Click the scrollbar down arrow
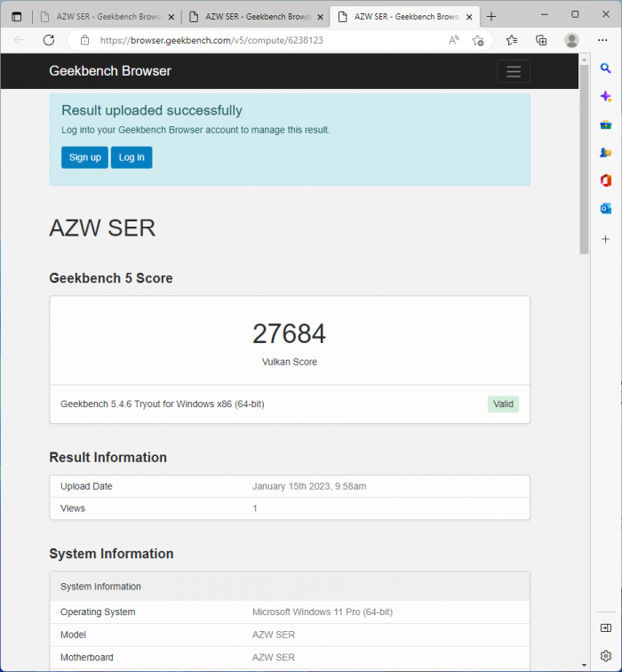 click(584, 665)
